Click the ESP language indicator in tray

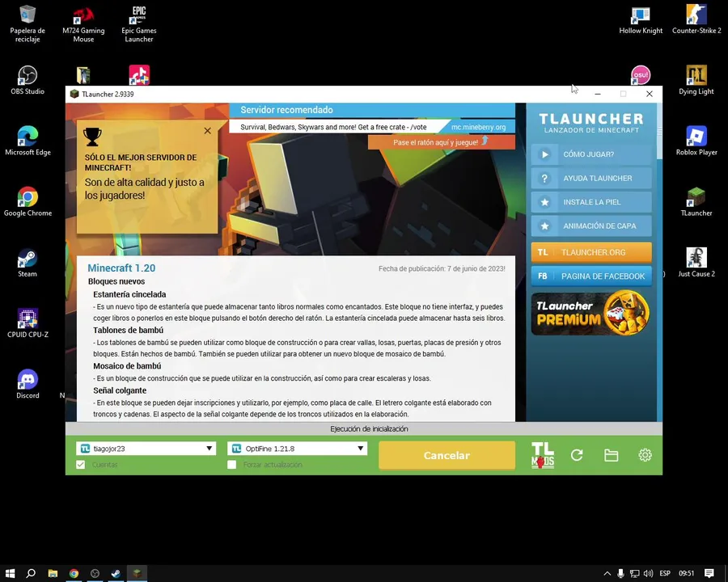click(665, 573)
